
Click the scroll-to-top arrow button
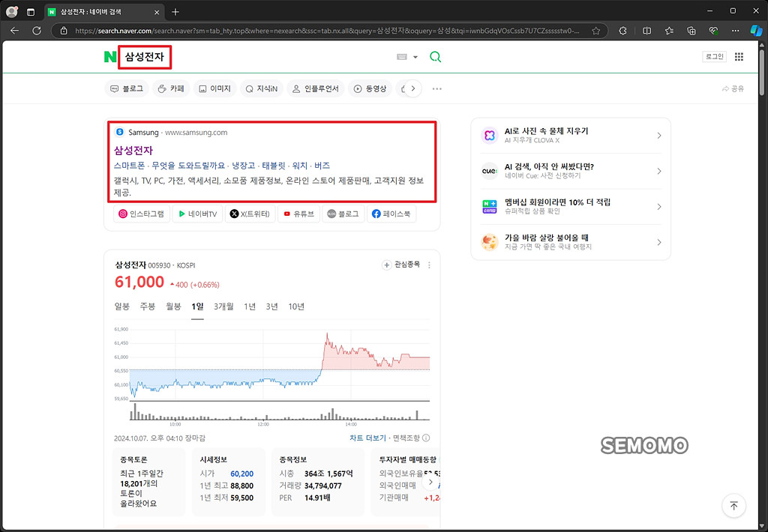pos(733,506)
